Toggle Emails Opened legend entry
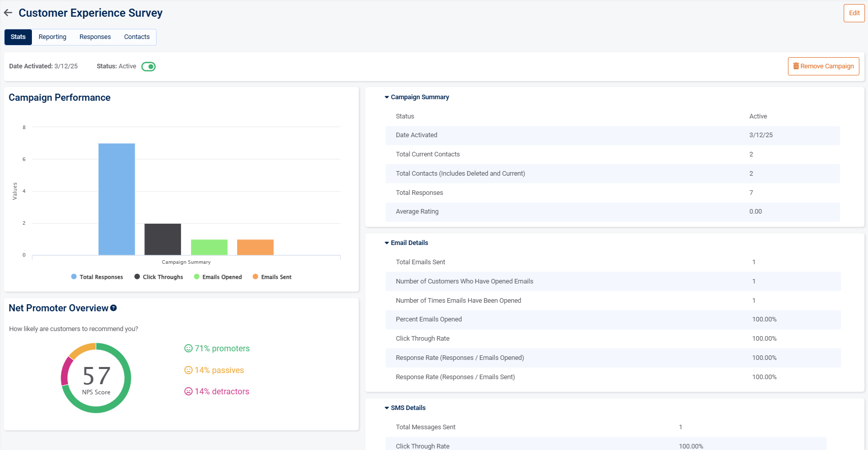This screenshot has height=450, width=868. point(218,277)
